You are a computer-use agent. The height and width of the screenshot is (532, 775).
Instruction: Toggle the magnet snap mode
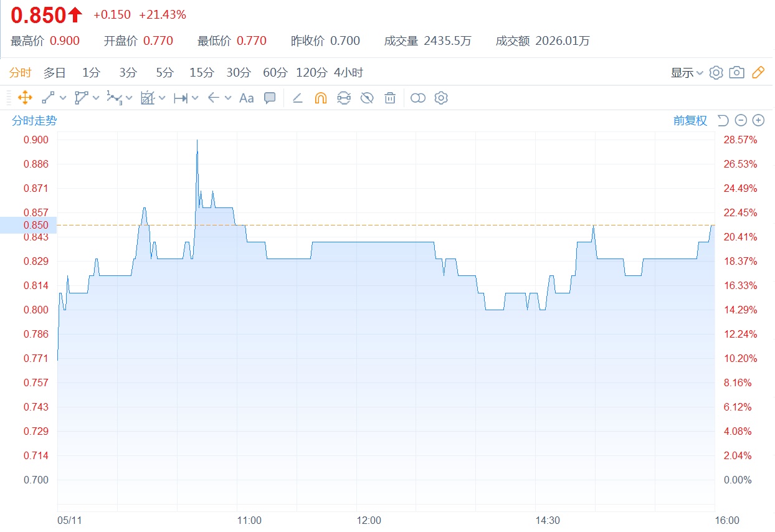(x=320, y=98)
